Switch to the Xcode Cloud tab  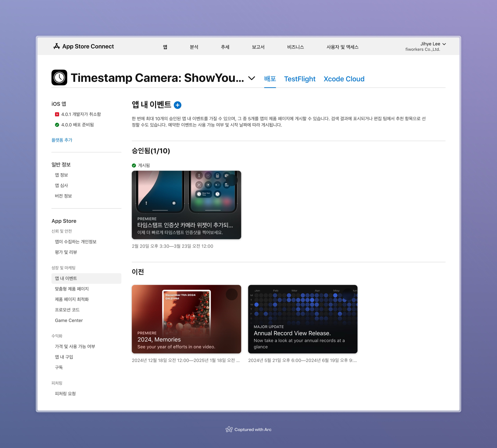tap(344, 79)
